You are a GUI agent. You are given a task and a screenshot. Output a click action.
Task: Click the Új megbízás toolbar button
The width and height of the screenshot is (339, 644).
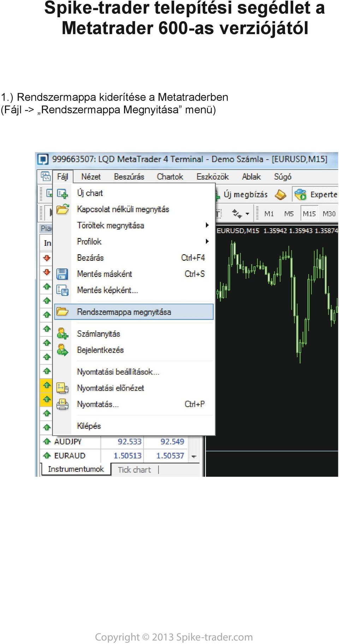pos(242,195)
